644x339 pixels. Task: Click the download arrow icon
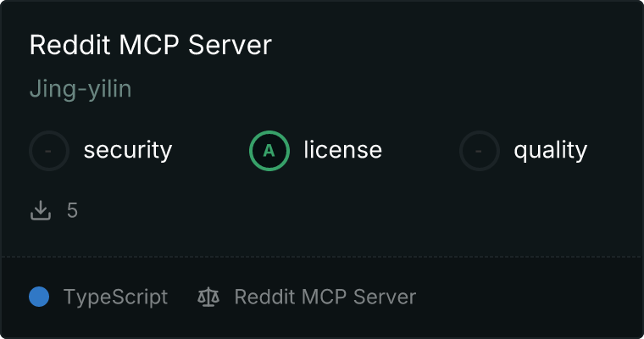41,210
